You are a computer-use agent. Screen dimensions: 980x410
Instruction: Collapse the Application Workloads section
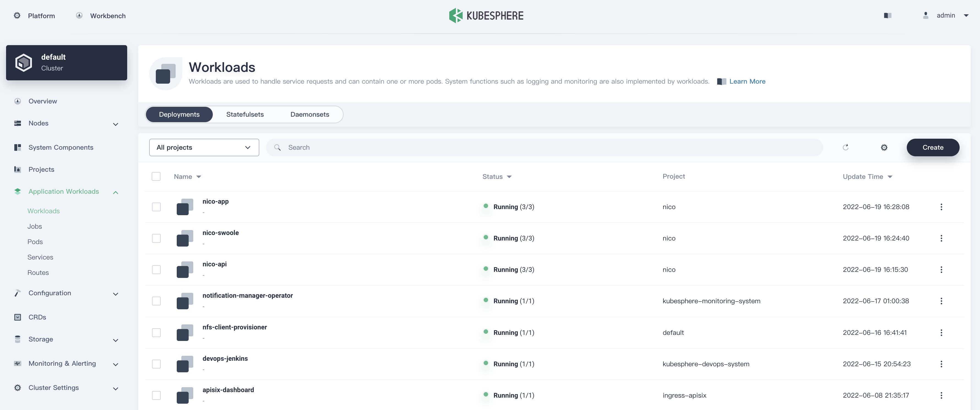pyautogui.click(x=116, y=192)
